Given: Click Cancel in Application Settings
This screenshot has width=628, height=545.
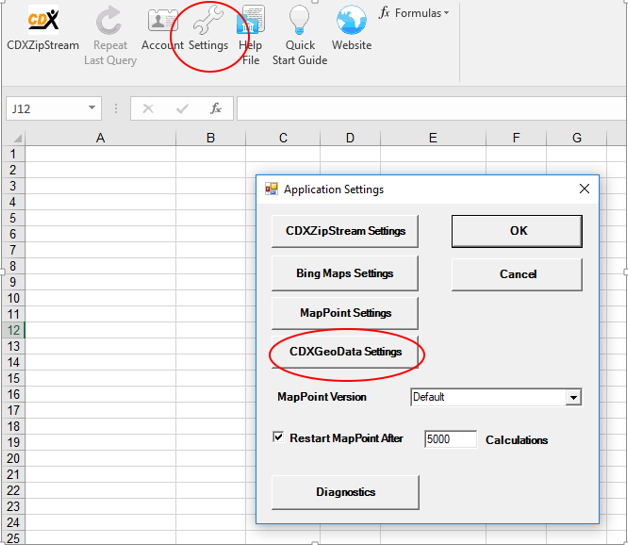Looking at the screenshot, I should tap(517, 274).
